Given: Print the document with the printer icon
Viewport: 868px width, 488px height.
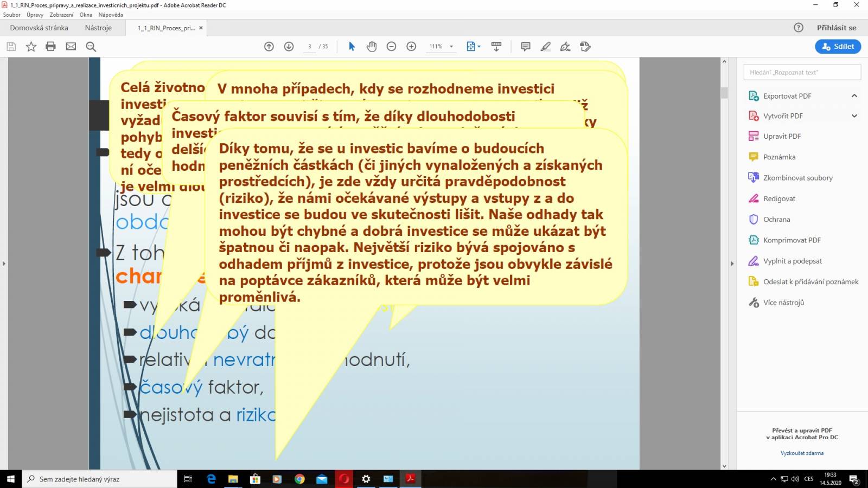Looking at the screenshot, I should tap(50, 47).
